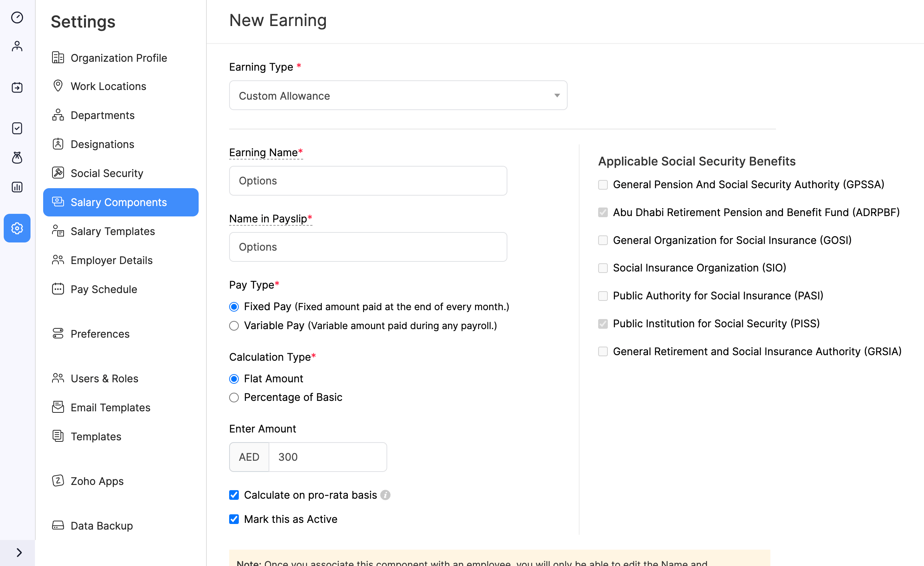Enable General Pension And Social Security Authority checkbox
Image resolution: width=924 pixels, height=566 pixels.
coord(603,184)
